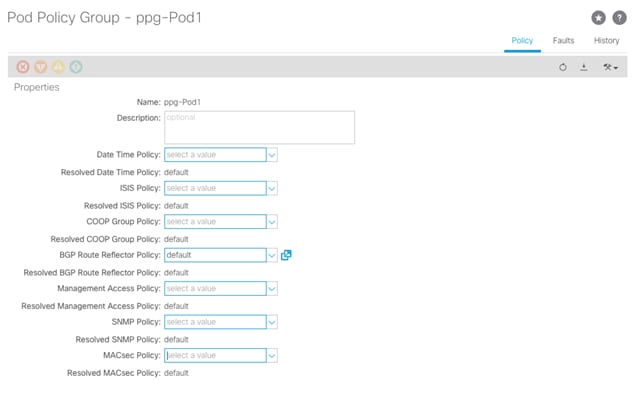The width and height of the screenshot is (634, 400).
Task: Click the download icon in the toolbar
Action: click(x=584, y=67)
